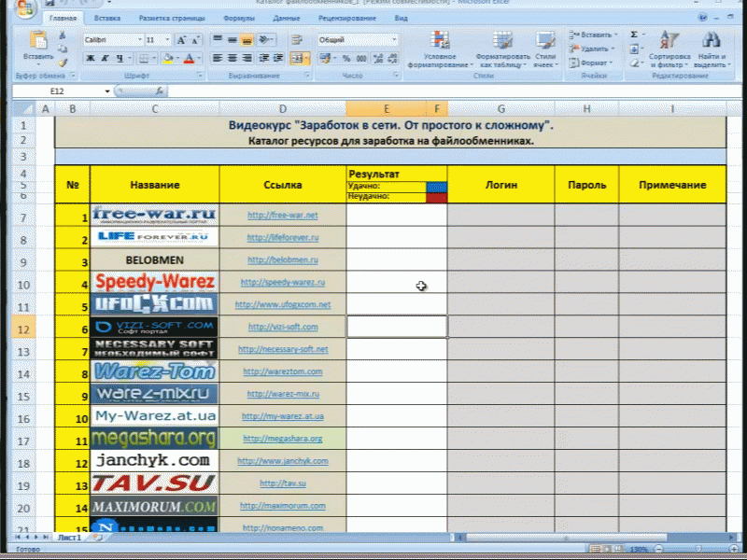The width and height of the screenshot is (747, 560).
Task: Toggle italic formatting (К)
Action: tap(105, 58)
